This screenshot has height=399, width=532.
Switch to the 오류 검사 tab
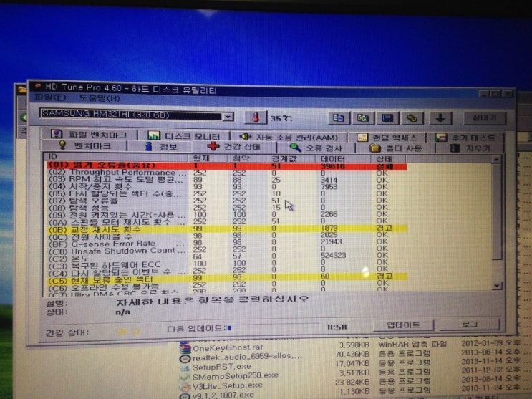click(x=316, y=148)
